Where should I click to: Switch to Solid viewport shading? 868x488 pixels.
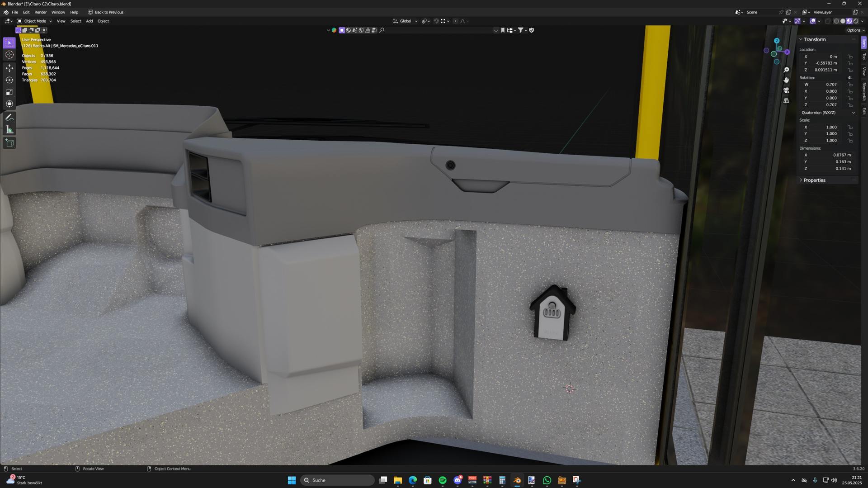point(843,21)
